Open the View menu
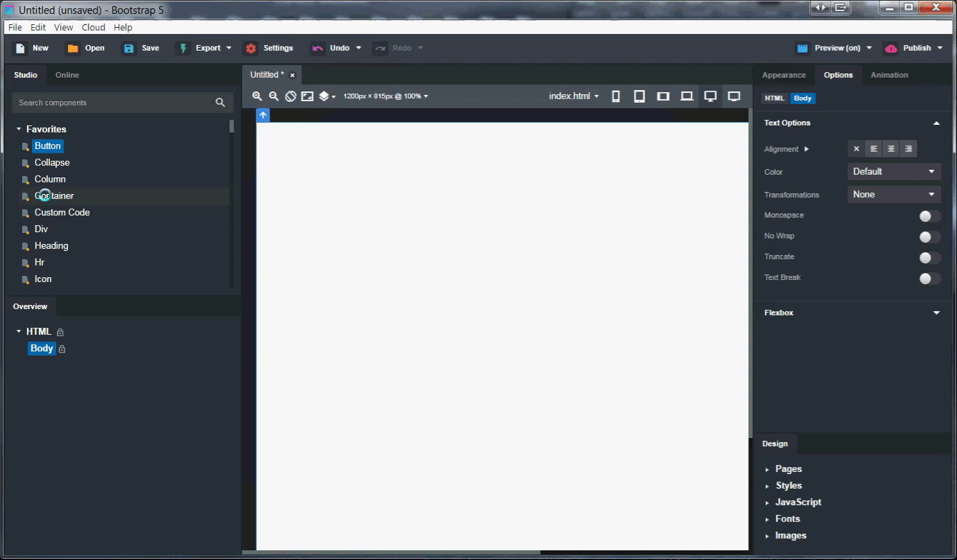 click(64, 28)
